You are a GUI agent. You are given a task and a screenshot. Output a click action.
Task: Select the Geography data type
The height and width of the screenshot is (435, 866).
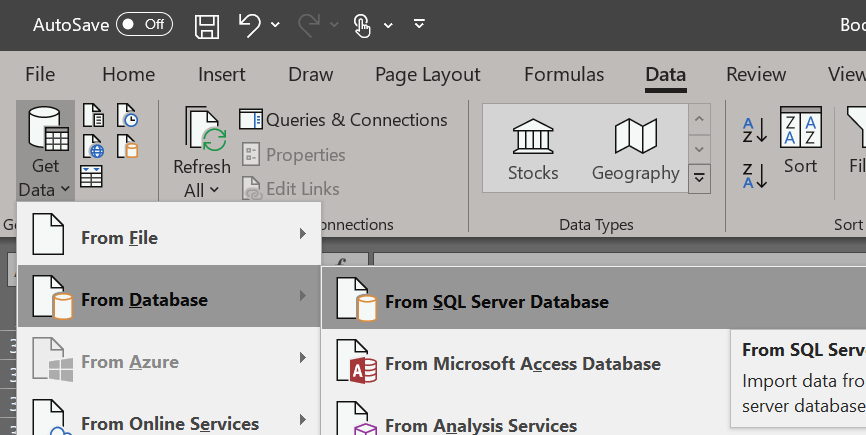point(636,150)
